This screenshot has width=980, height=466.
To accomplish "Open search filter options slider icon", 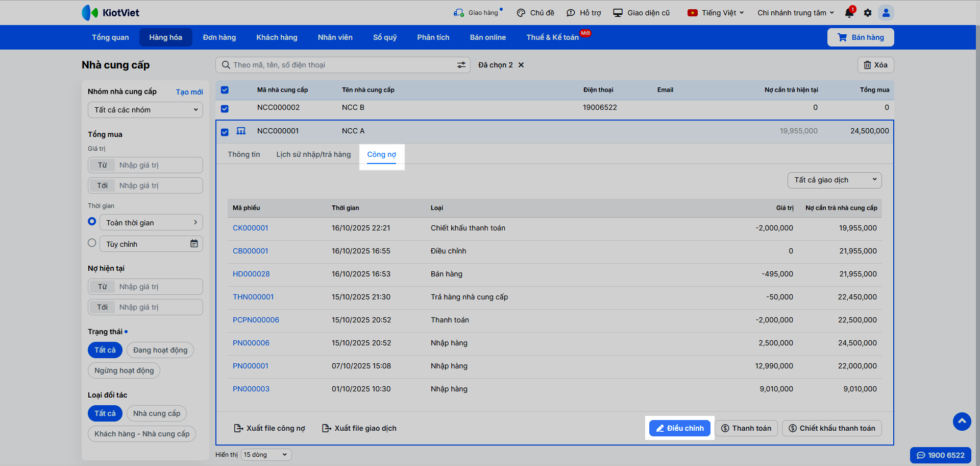I will [461, 65].
